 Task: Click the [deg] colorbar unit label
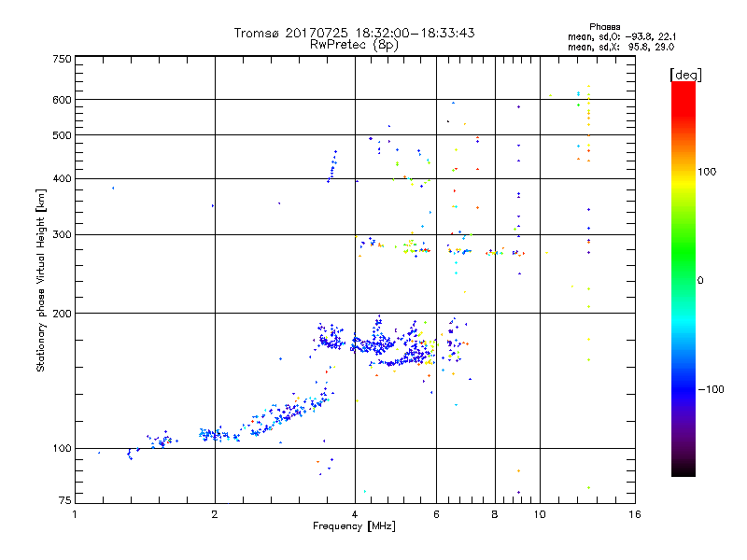click(685, 75)
